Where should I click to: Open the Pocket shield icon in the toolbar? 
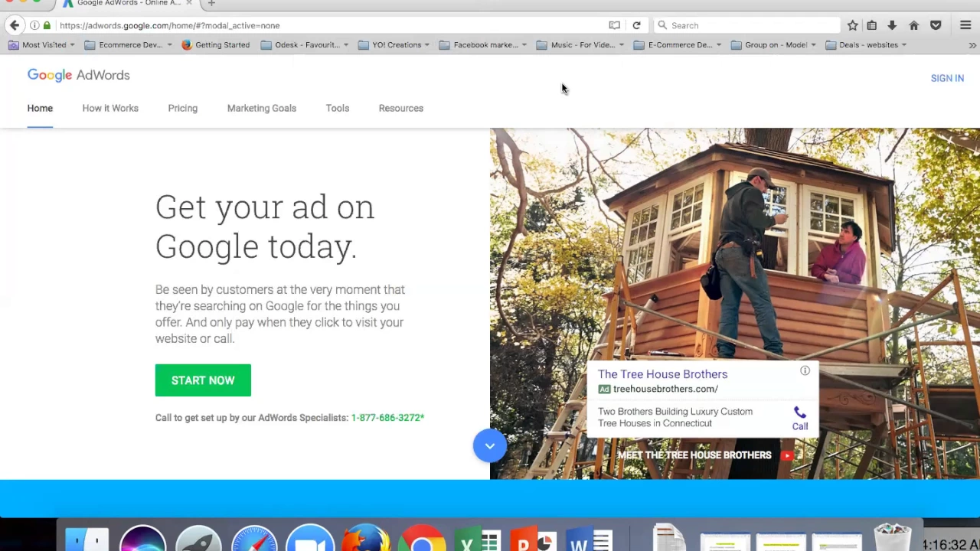(x=936, y=25)
